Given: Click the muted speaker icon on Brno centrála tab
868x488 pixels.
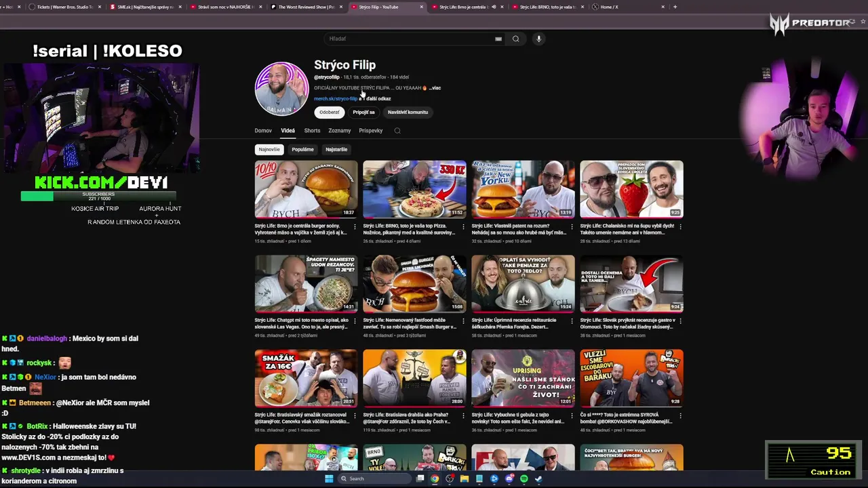Looking at the screenshot, I should point(494,7).
